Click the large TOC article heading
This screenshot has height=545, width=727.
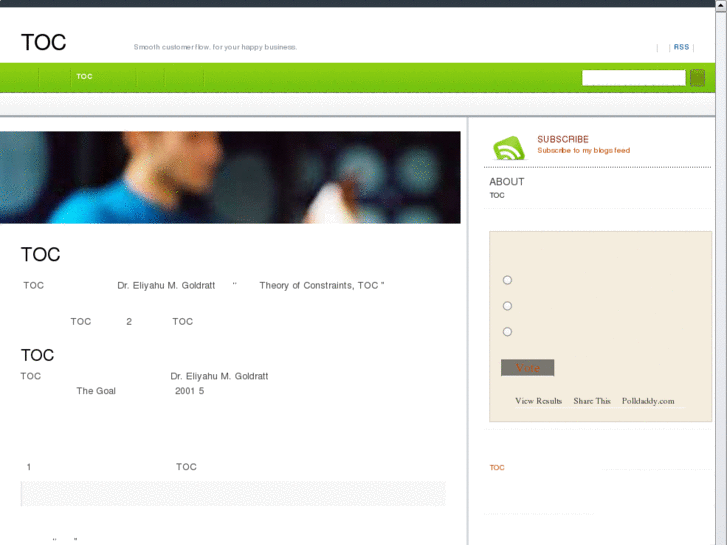[x=41, y=254]
